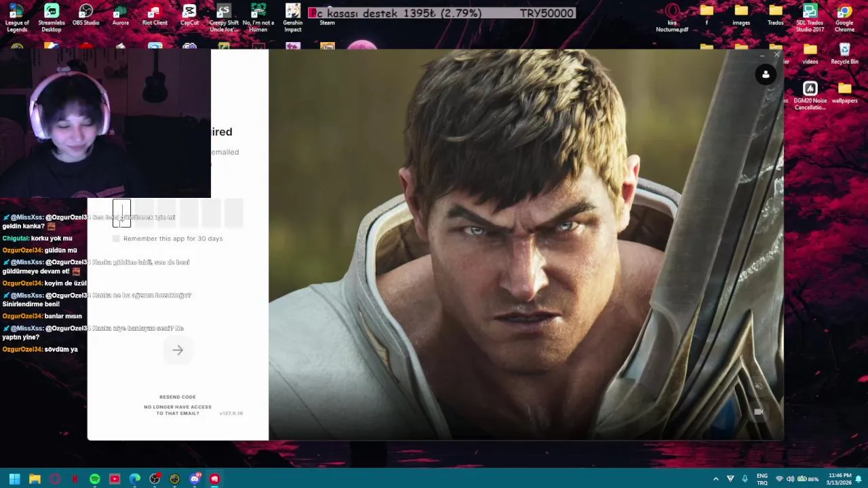
Task: Open DGM20 Noise Cancellation app icon
Action: click(x=810, y=96)
